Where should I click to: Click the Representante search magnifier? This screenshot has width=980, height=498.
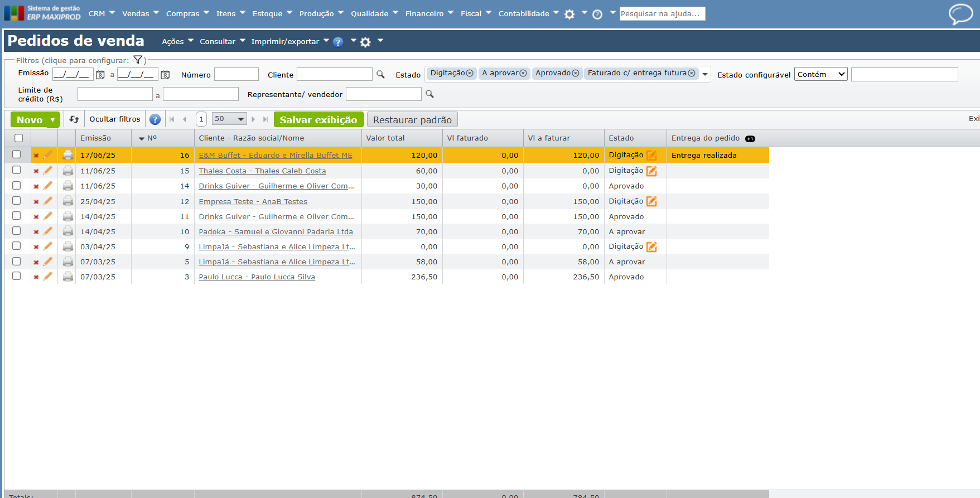click(x=429, y=94)
